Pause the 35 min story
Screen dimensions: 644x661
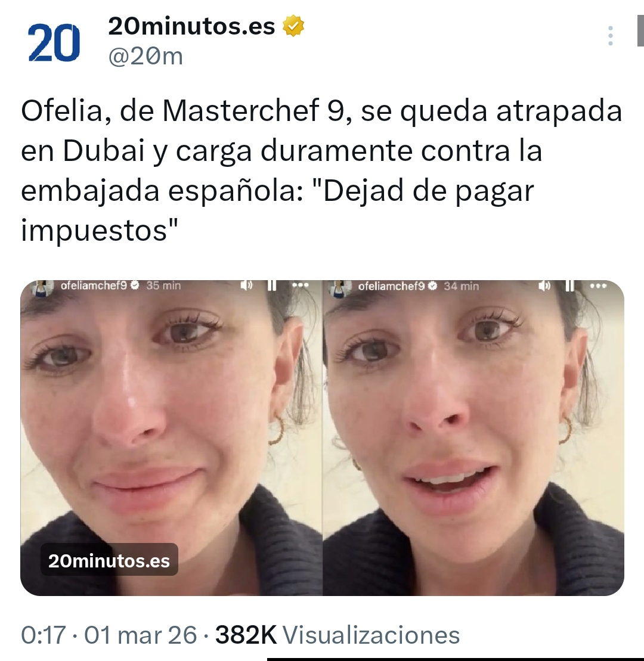(x=272, y=285)
